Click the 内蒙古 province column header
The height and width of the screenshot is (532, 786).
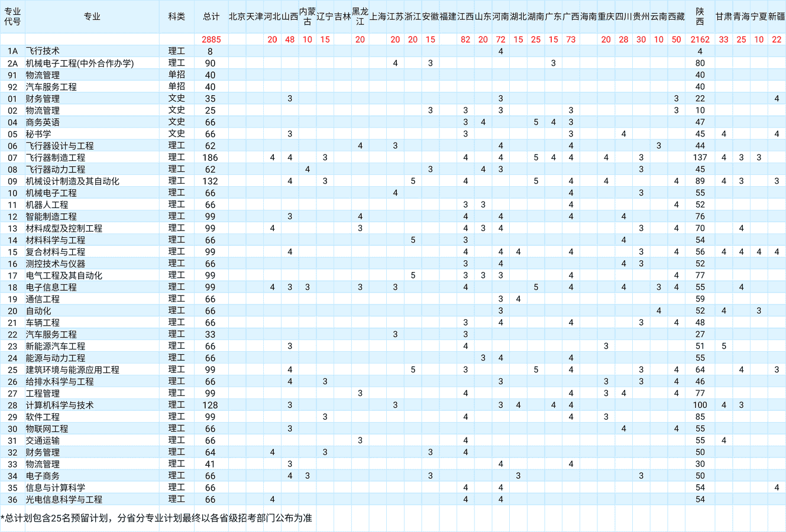point(307,17)
